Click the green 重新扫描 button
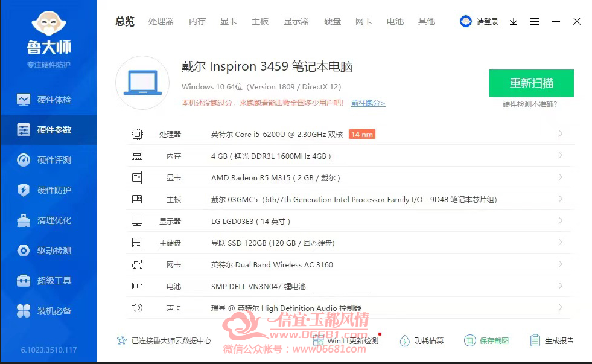Image resolution: width=592 pixels, height=364 pixels. [532, 83]
